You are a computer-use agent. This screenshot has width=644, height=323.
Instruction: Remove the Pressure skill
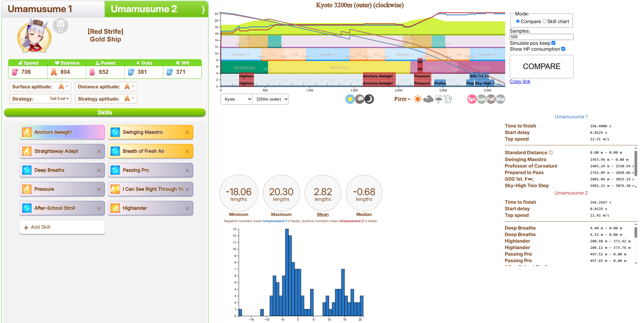point(99,190)
